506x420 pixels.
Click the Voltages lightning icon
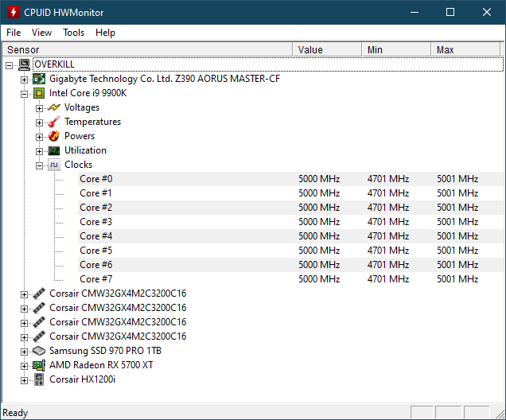point(54,107)
